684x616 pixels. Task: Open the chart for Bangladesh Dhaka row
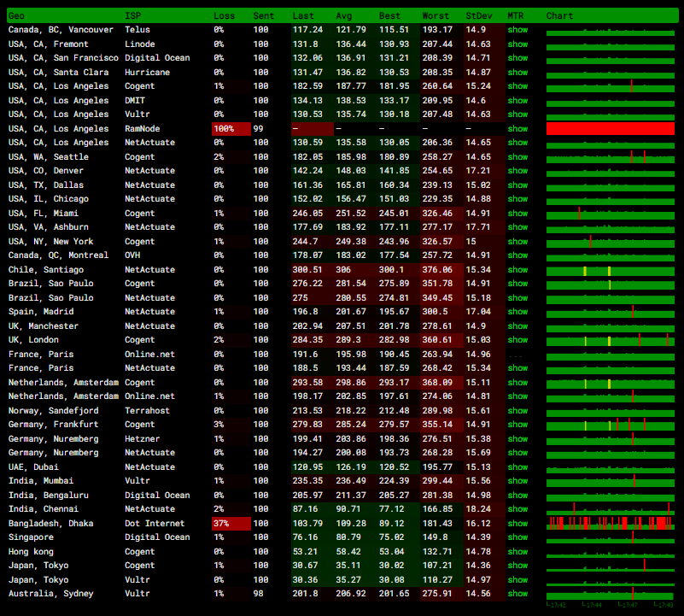611,523
